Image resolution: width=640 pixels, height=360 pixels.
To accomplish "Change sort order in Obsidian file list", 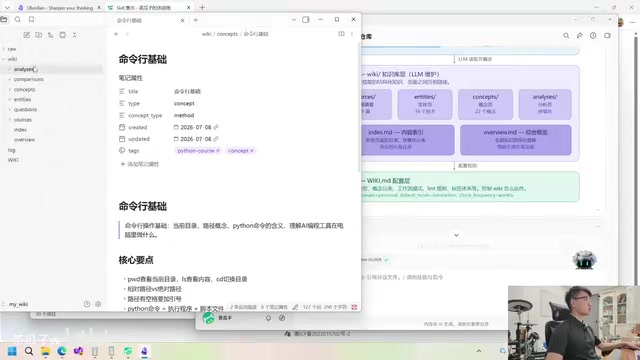I will click(x=51, y=35).
